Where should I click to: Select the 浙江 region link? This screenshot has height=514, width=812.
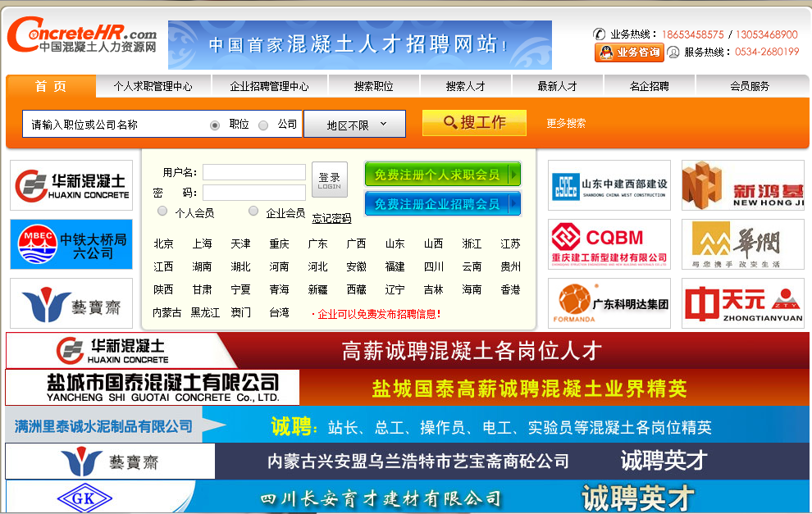coord(472,243)
